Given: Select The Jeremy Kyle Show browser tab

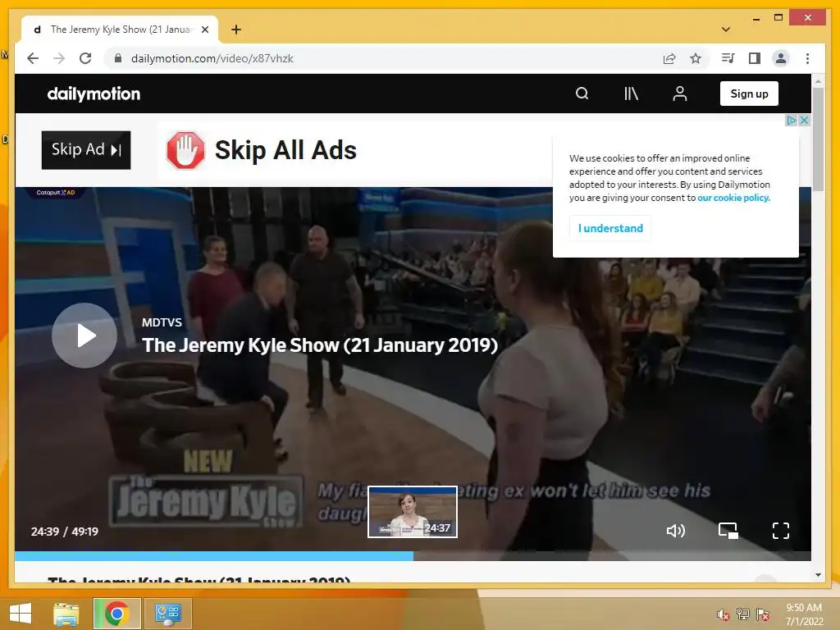Looking at the screenshot, I should [x=120, y=30].
